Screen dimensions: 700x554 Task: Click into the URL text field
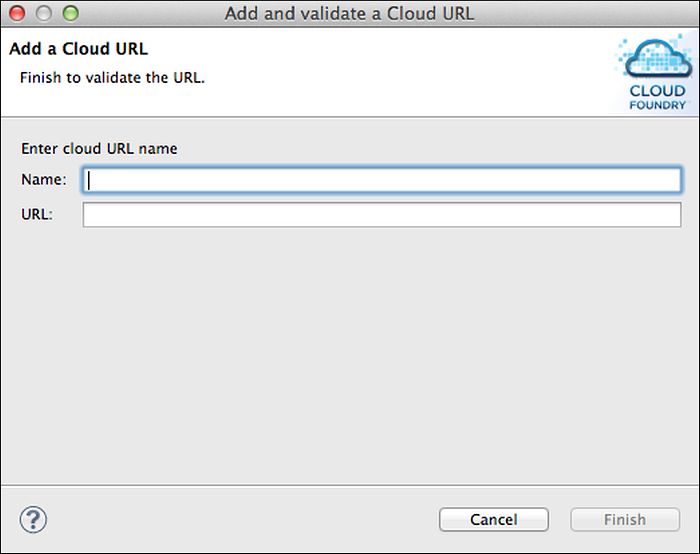click(382, 215)
